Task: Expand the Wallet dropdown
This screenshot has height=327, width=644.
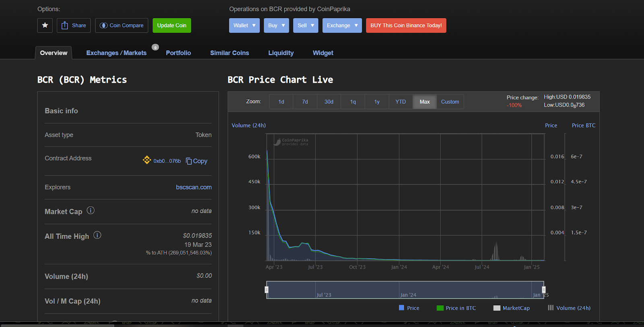Action: click(244, 25)
